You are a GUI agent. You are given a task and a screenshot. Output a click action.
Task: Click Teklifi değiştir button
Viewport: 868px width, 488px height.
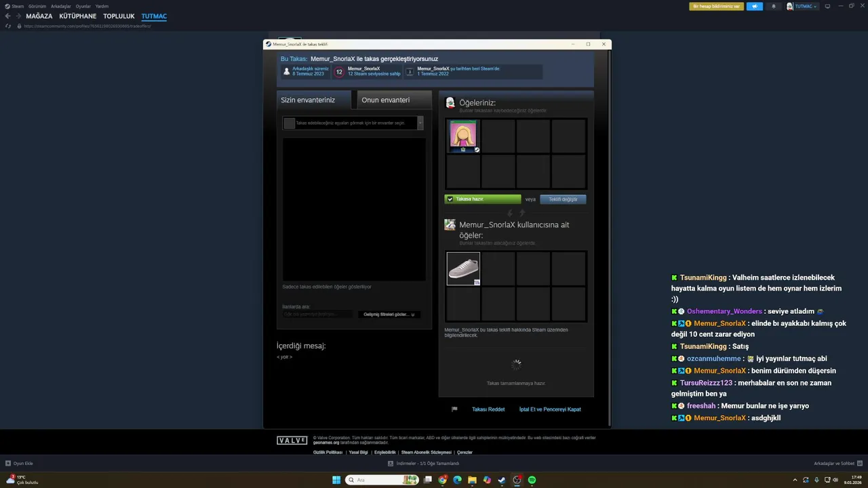[x=563, y=199]
